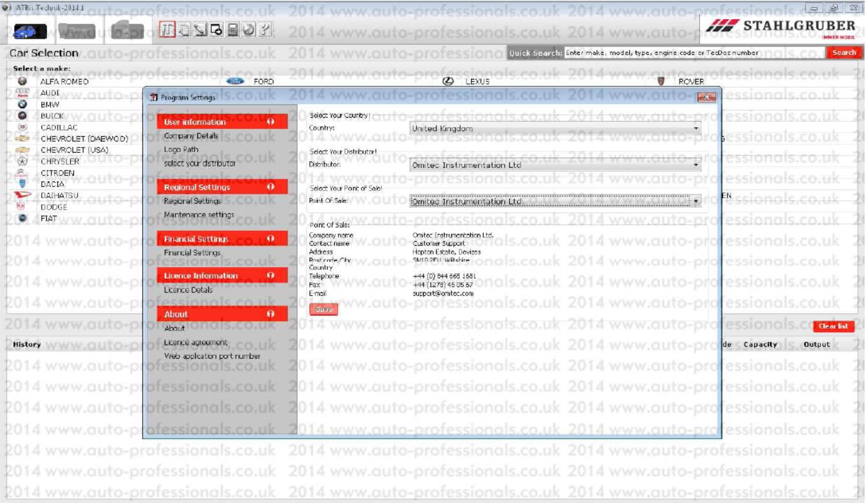The image size is (868, 503).
Task: Click the Stahlgruber logo
Action: click(x=782, y=27)
